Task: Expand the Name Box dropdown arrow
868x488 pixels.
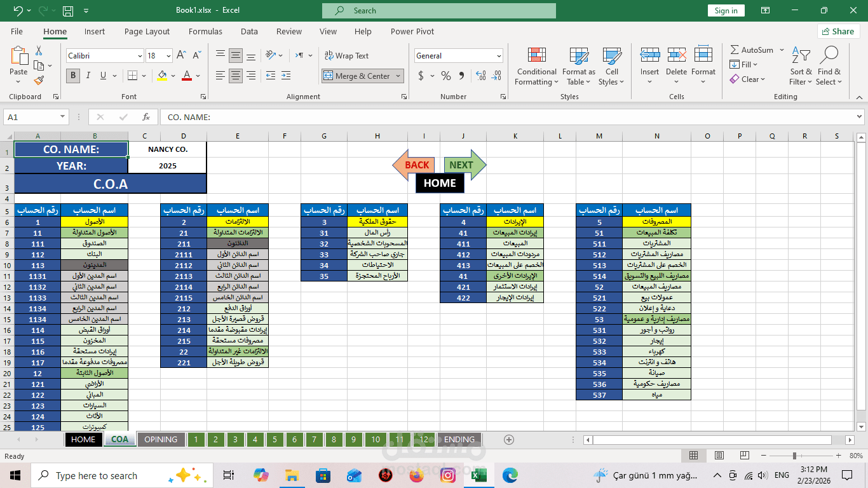Action: click(62, 117)
